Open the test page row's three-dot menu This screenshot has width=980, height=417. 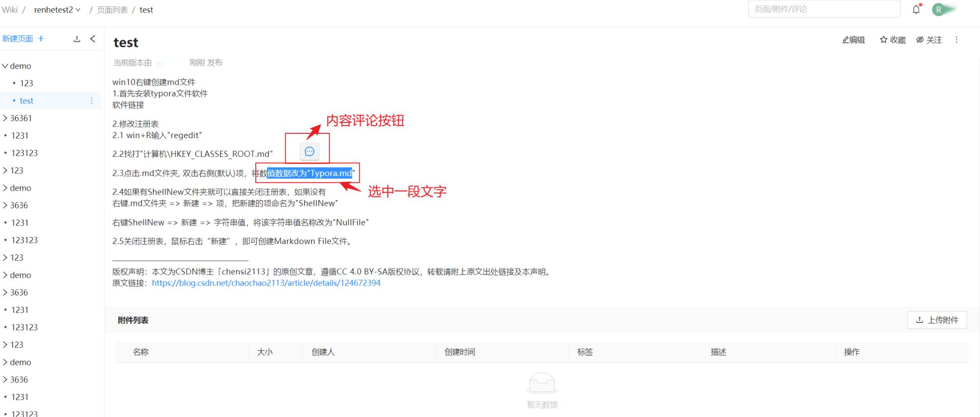[92, 100]
